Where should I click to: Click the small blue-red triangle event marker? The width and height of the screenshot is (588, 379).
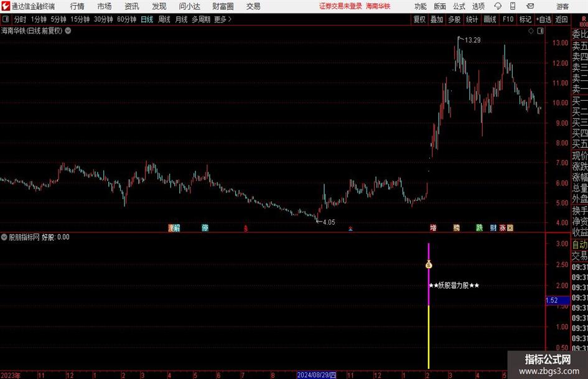(x=351, y=228)
